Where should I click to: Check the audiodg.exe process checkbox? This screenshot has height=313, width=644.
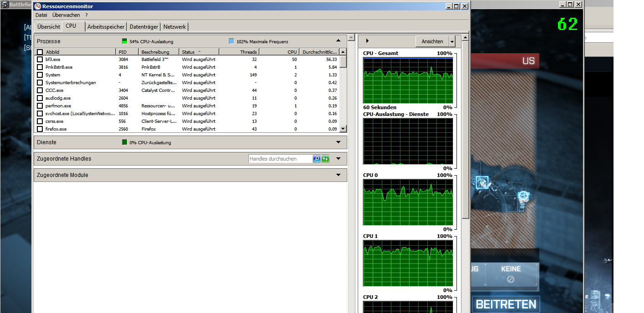[x=40, y=98]
